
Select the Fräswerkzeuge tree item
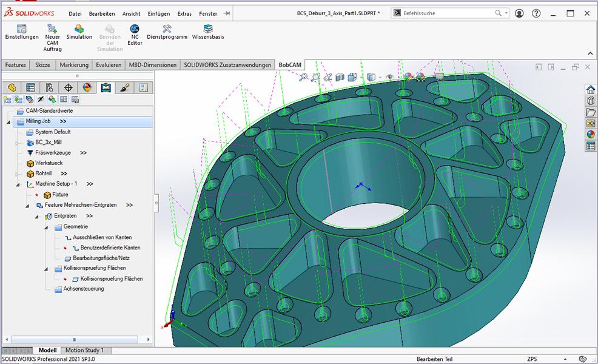[53, 153]
